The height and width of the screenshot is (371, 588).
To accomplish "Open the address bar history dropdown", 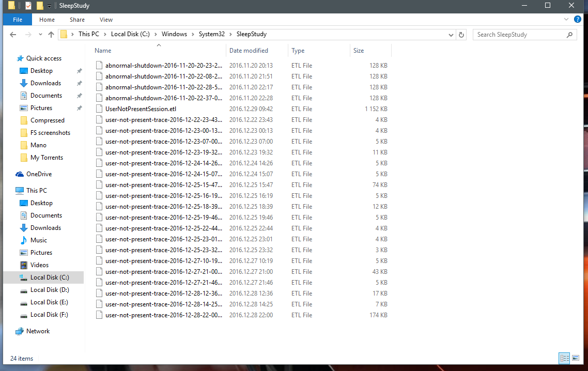I will point(451,35).
